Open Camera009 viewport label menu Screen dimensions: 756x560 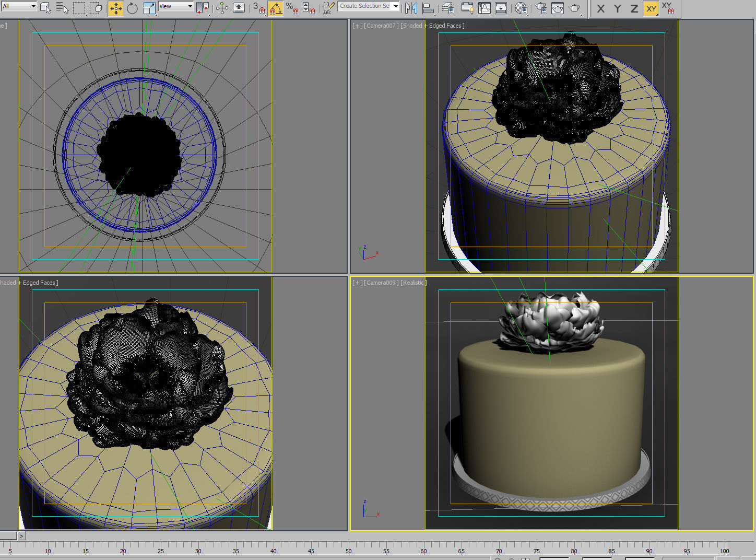[381, 283]
